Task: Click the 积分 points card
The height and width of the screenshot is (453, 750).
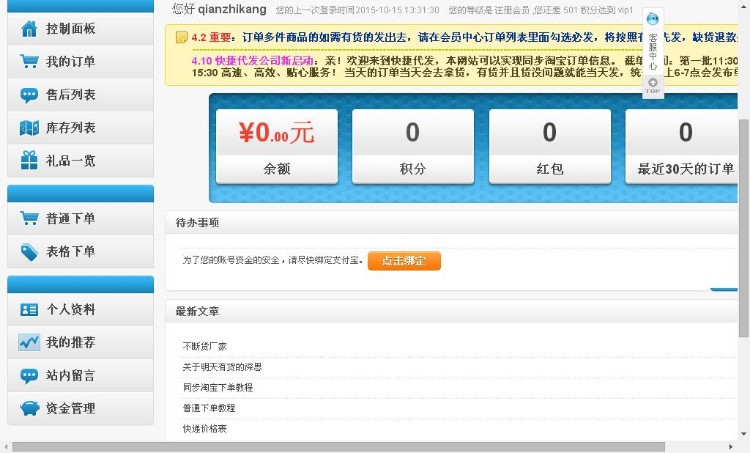Action: click(x=413, y=146)
